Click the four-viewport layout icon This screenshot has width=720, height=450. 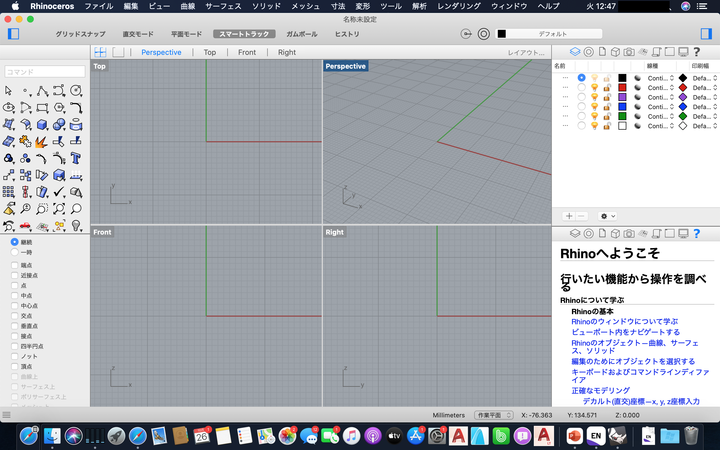[x=100, y=52]
